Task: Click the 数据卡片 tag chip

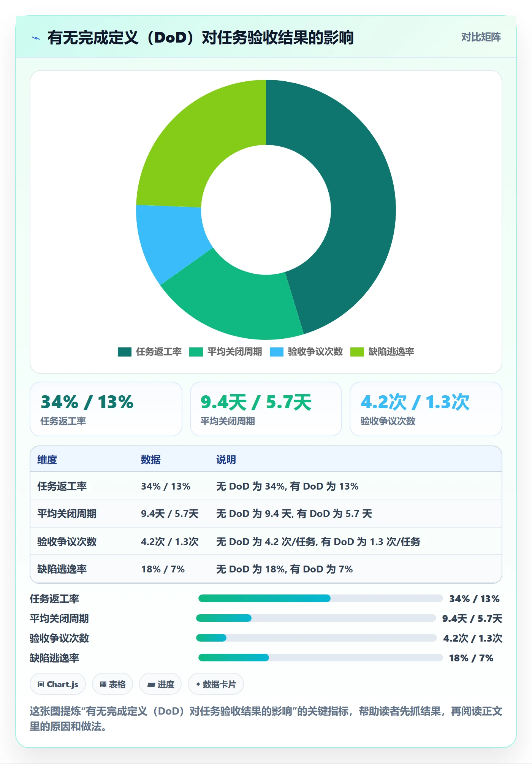Action: coord(216,684)
